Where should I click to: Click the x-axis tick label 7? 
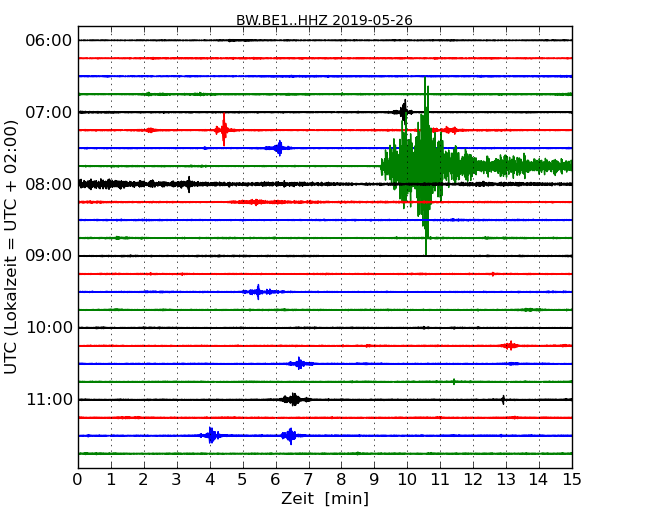click(x=308, y=480)
